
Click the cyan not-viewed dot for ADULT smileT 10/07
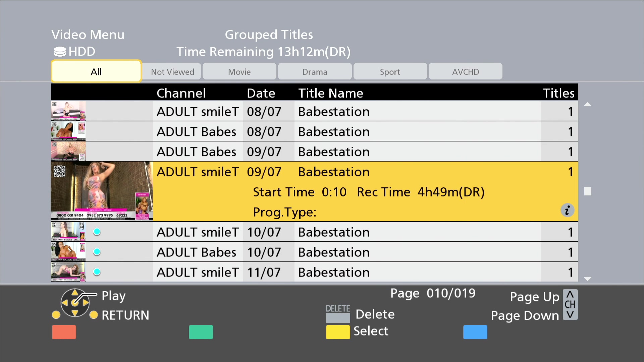pyautogui.click(x=97, y=232)
